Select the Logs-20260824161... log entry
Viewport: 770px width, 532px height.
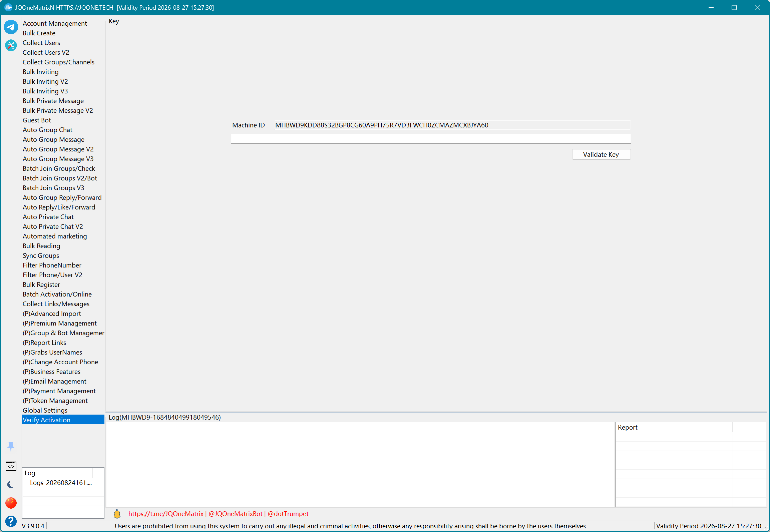(x=61, y=483)
